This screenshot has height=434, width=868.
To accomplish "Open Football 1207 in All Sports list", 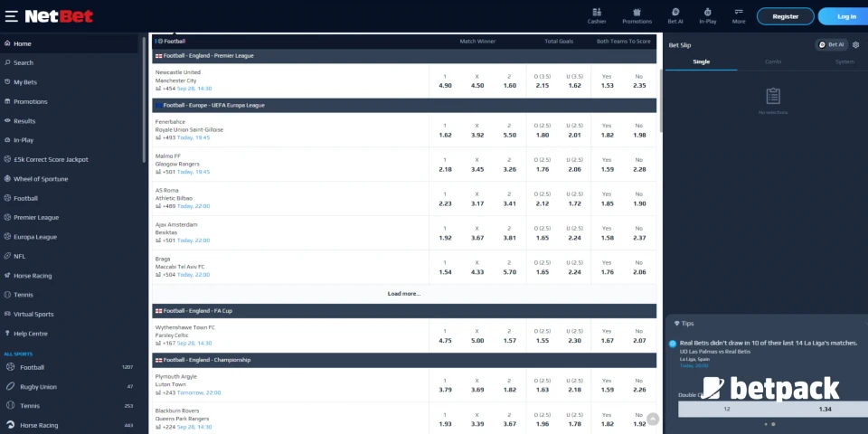I will coord(69,368).
